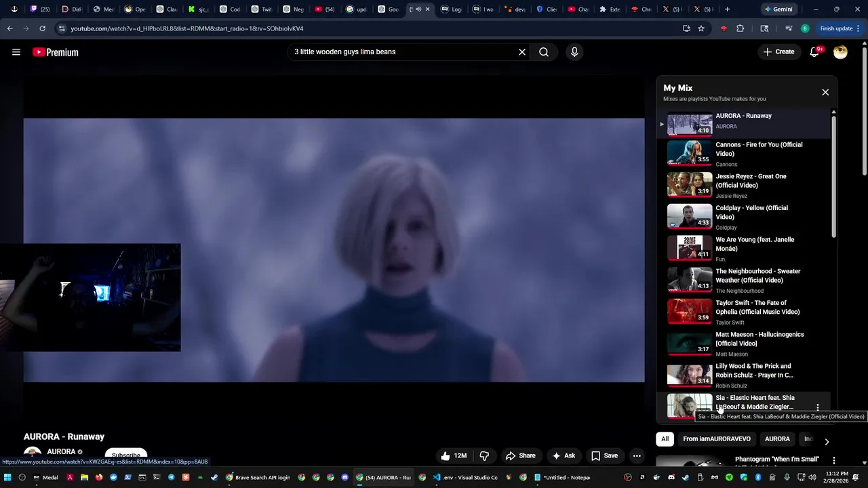Ask about this video
868x488 pixels.
tap(564, 456)
